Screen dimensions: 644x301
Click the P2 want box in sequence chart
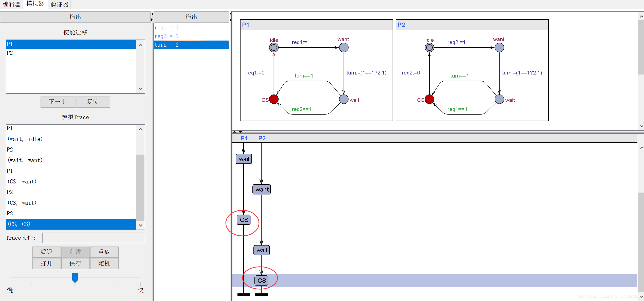pos(262,190)
